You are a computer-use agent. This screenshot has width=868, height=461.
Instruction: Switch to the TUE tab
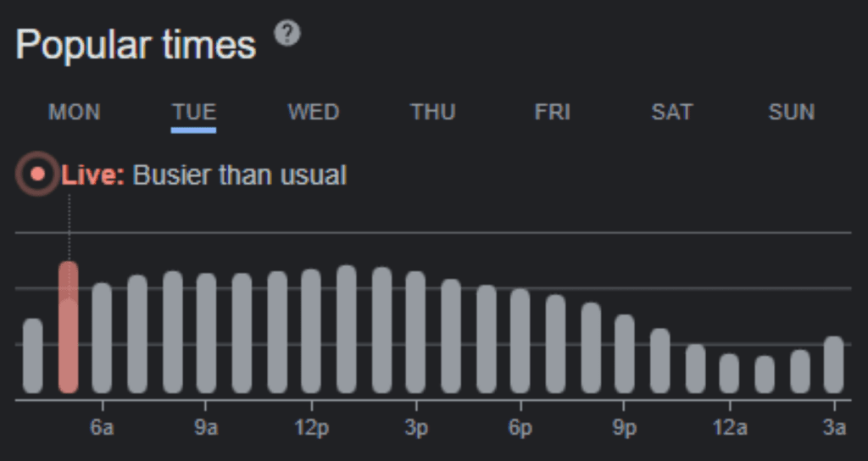[x=194, y=112]
